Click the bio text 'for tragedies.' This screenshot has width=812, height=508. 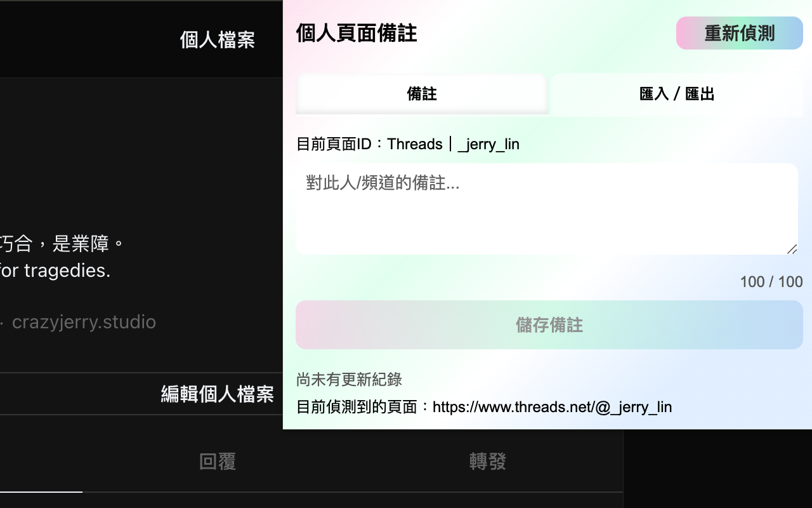pos(55,271)
